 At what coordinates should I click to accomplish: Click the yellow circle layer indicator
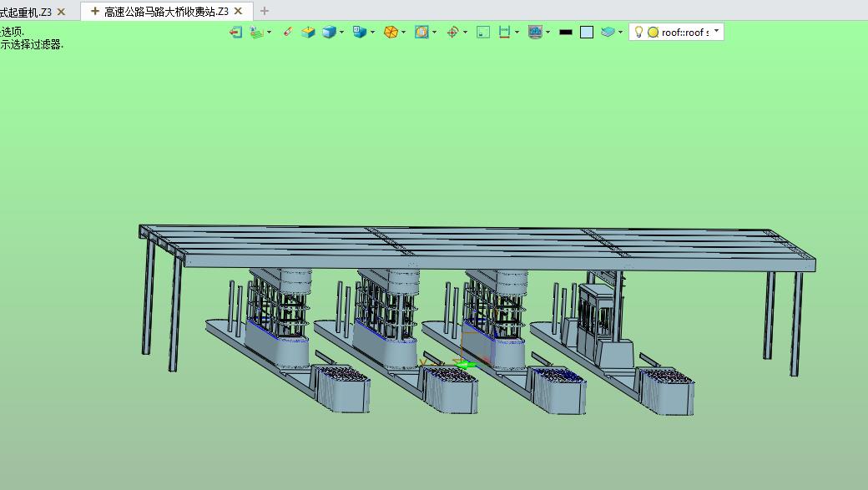pos(654,33)
